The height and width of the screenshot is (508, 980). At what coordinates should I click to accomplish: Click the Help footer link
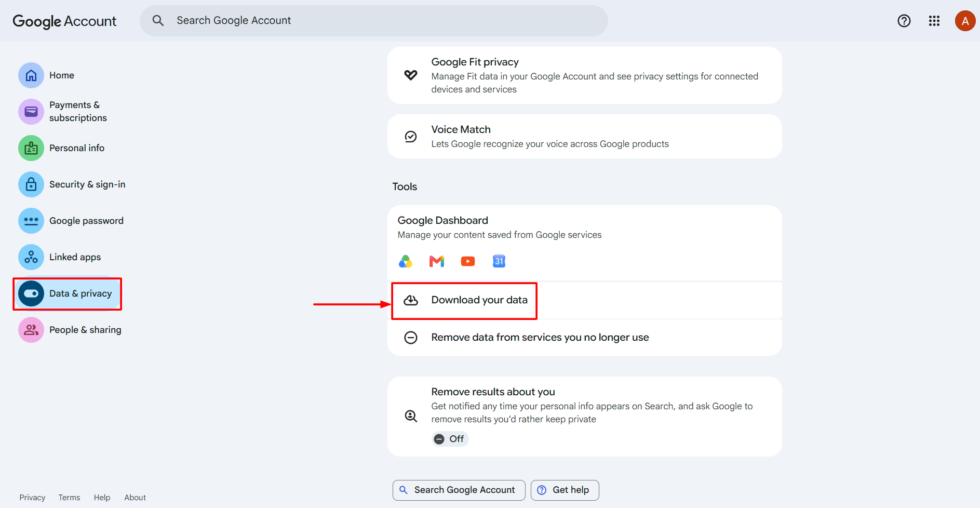102,498
